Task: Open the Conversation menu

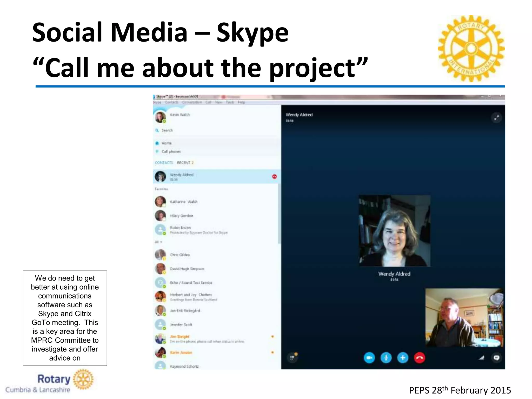Action: click(x=192, y=102)
